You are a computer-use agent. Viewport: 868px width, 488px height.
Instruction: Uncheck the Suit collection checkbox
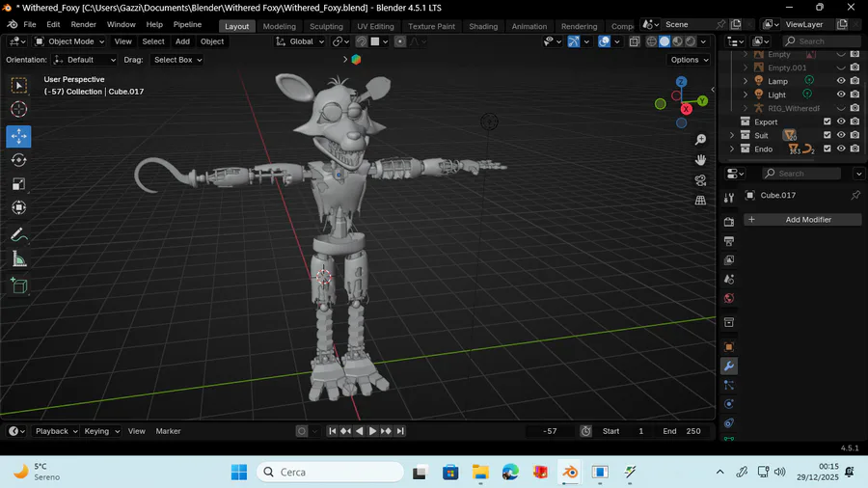(x=827, y=135)
